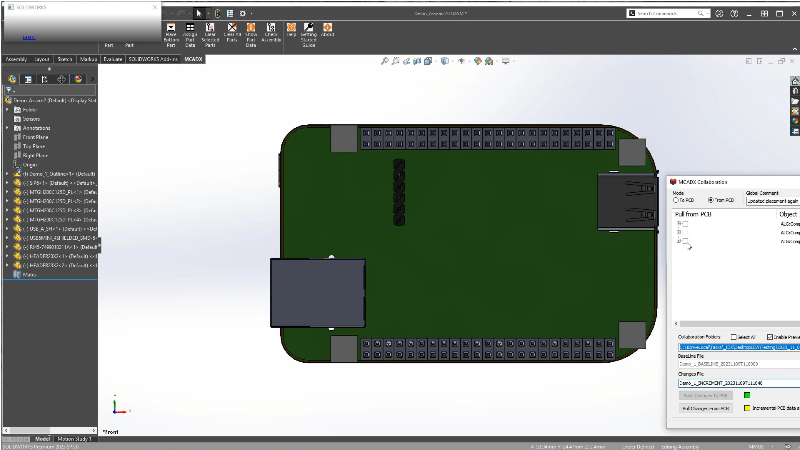Screen dimensions: 800x450
Task: Click the Global Comment text field
Action: point(772,200)
